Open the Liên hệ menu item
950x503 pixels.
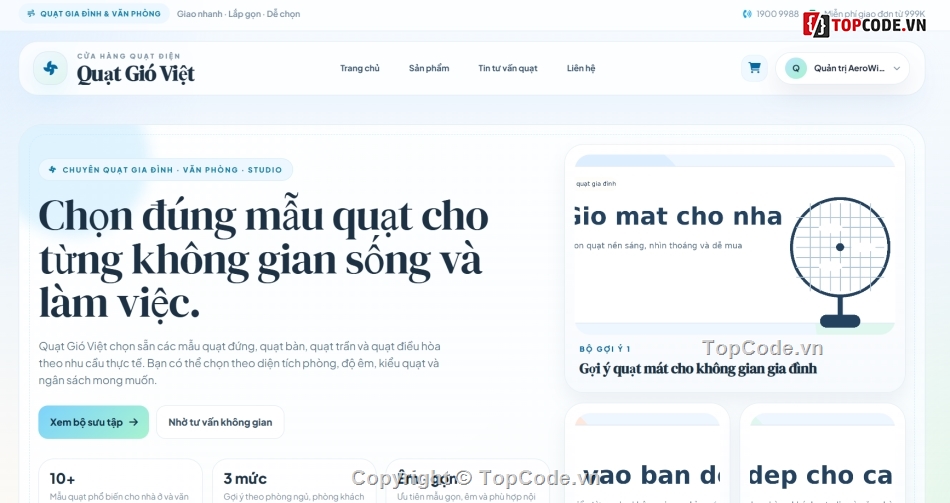pyautogui.click(x=581, y=68)
